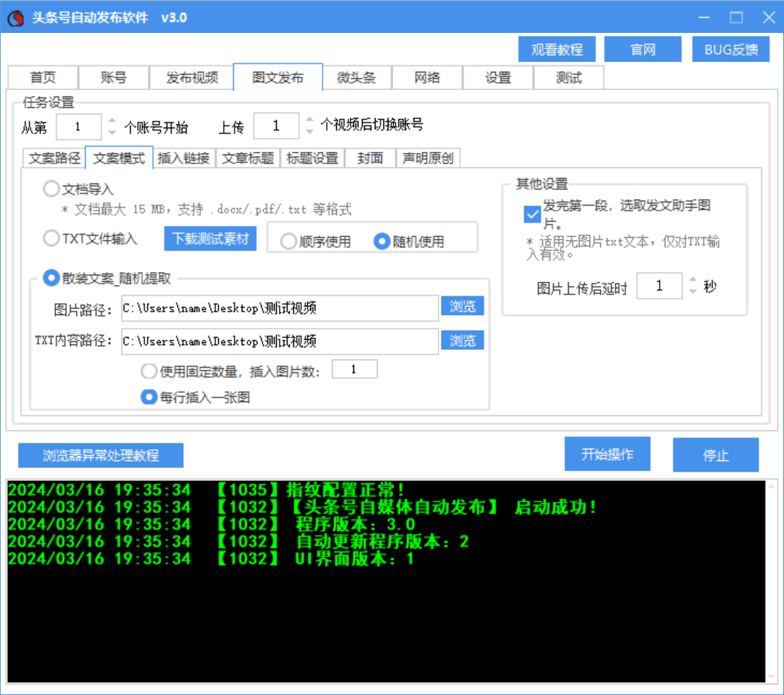Click the app logo icon in title bar
Viewport: 784px width, 695px height.
point(16,19)
